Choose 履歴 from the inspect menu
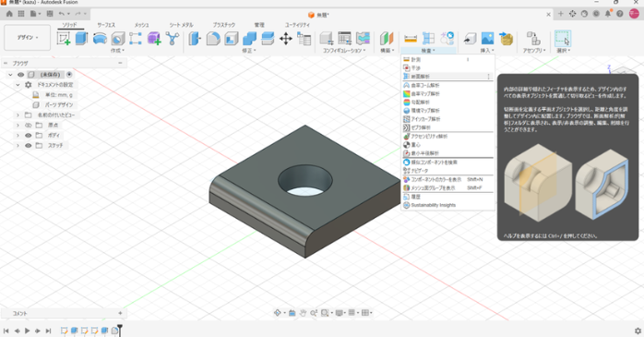This screenshot has width=644, height=337. (447, 197)
